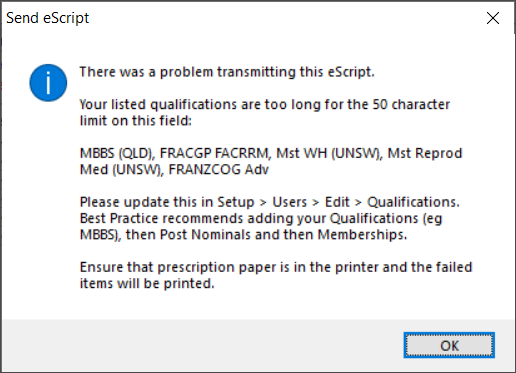Select the line "There was a problem transmitting"
Image resolution: width=516 pixels, height=373 pixels.
[227, 72]
